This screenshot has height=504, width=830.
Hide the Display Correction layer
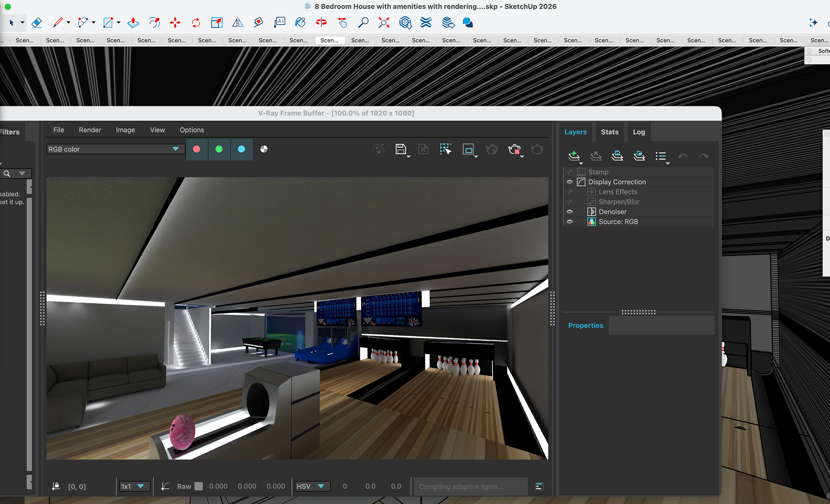point(570,182)
